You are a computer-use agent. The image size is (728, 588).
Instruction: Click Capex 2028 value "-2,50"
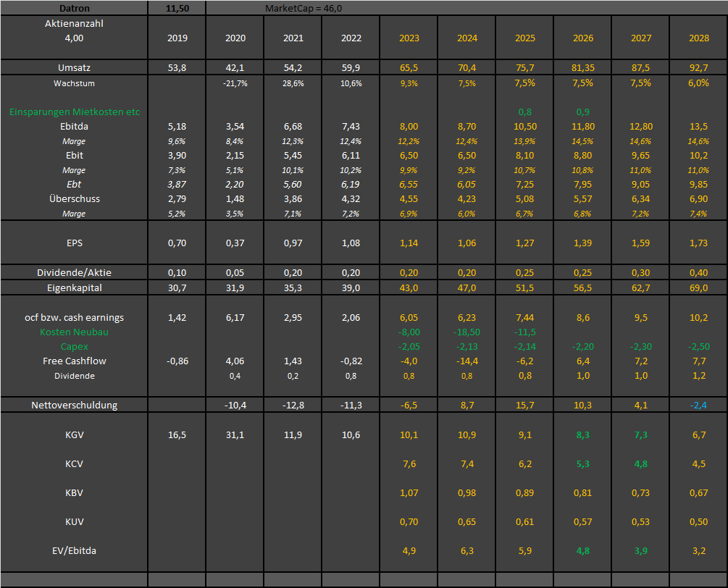pos(699,347)
